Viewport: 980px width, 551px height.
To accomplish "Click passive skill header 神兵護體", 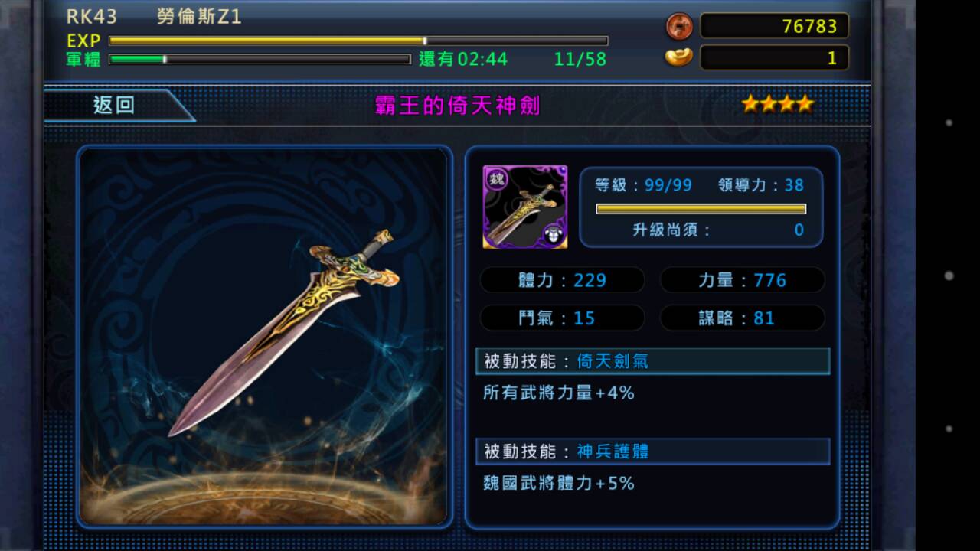I will coord(652,452).
